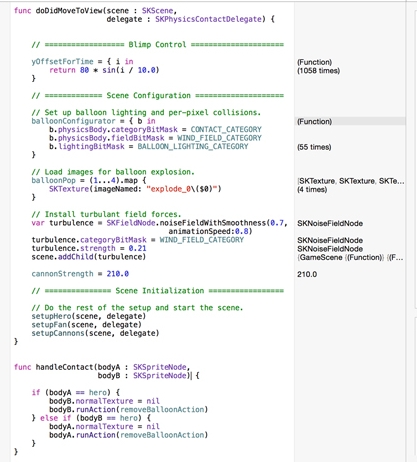Click the '(4 times)' sidebar result
Viewport: 417px width, 462px height.
tap(312, 190)
